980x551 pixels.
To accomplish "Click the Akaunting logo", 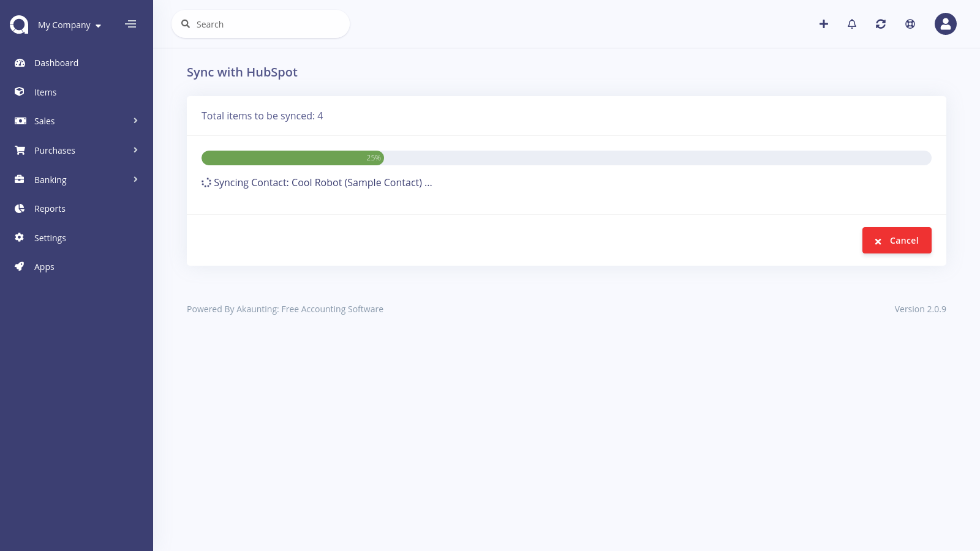I will pyautogui.click(x=18, y=24).
